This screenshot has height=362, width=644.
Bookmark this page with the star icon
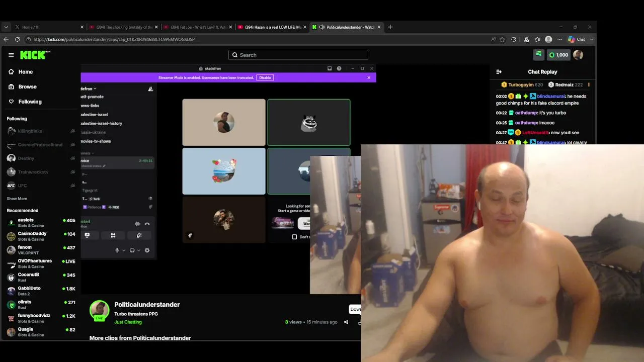pos(502,39)
